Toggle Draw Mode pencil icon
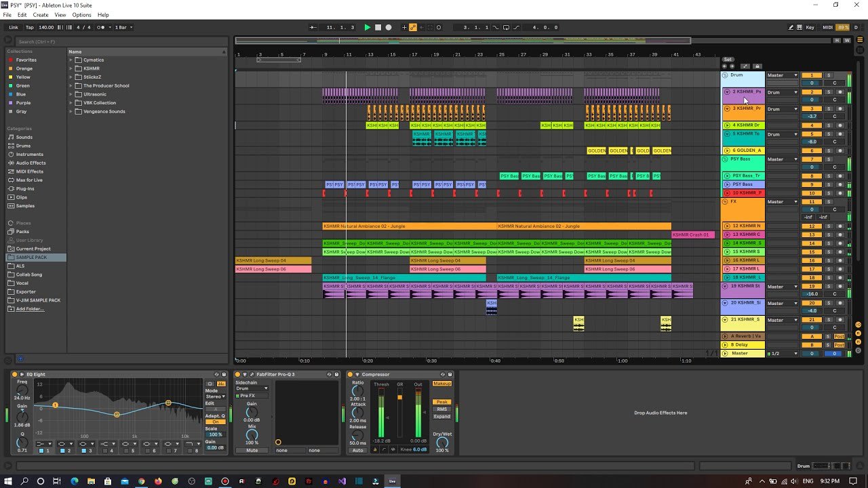Viewport: 868px width, 488px height. [791, 27]
